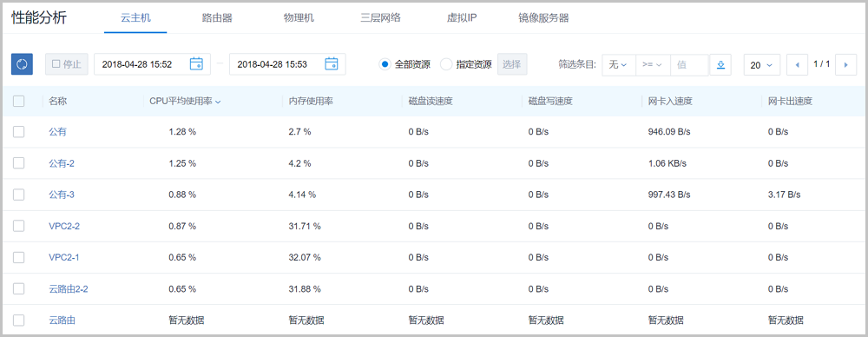This screenshot has width=868, height=337.
Task: Open calendar picker for end time
Action: [x=331, y=63]
